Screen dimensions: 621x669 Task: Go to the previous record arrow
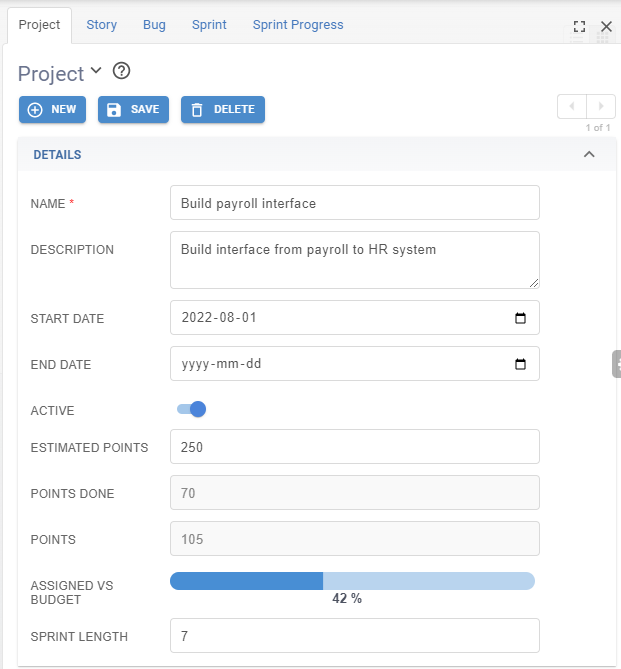(572, 106)
